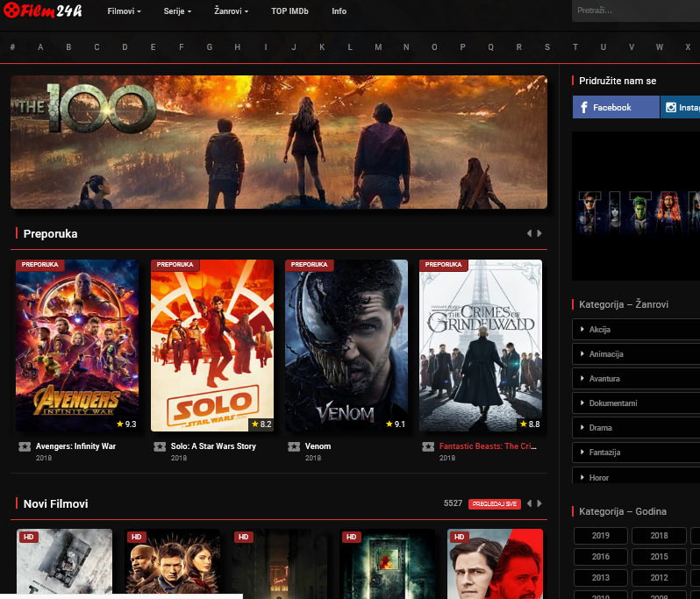Filter titles by letter W

(x=660, y=46)
